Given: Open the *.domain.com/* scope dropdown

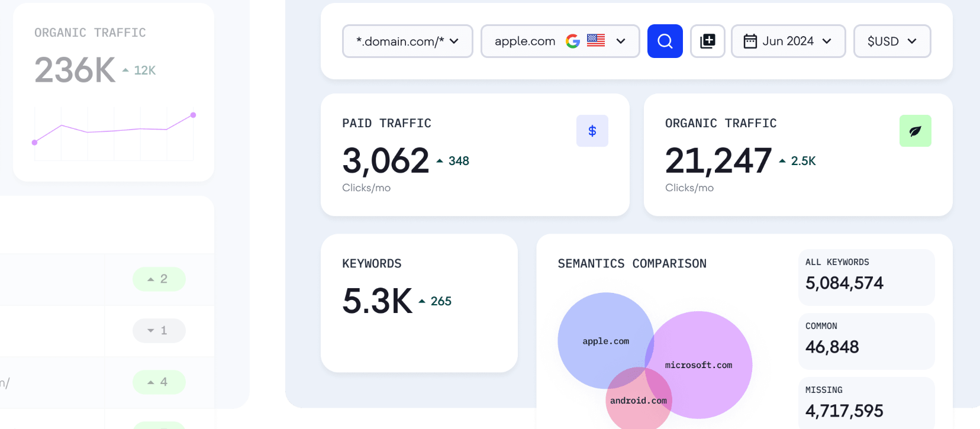Looking at the screenshot, I should (408, 41).
